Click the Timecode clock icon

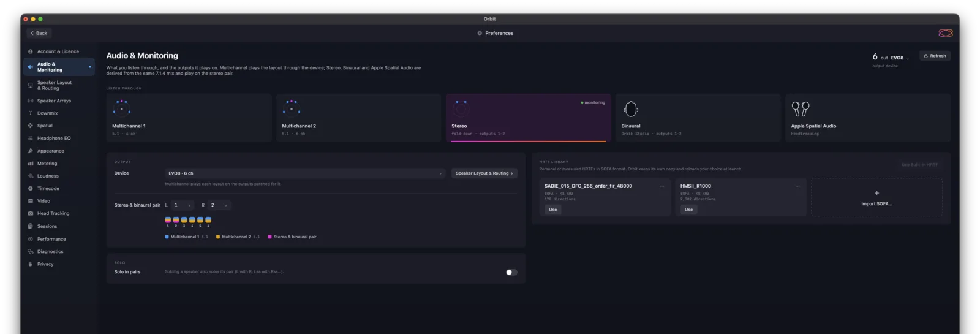click(x=31, y=188)
